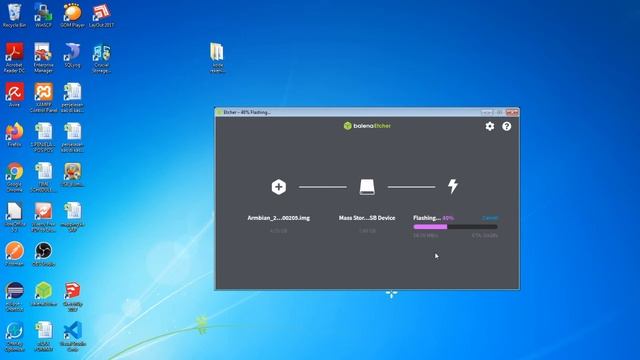
Task: Click the hexagon plus image-select icon
Action: (x=279, y=187)
